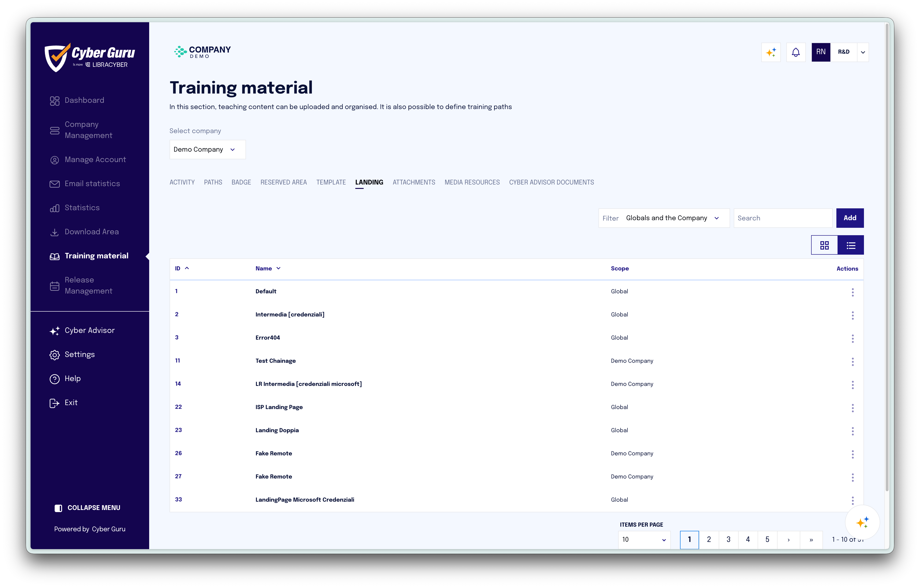Click the Error404 name

[x=268, y=338]
